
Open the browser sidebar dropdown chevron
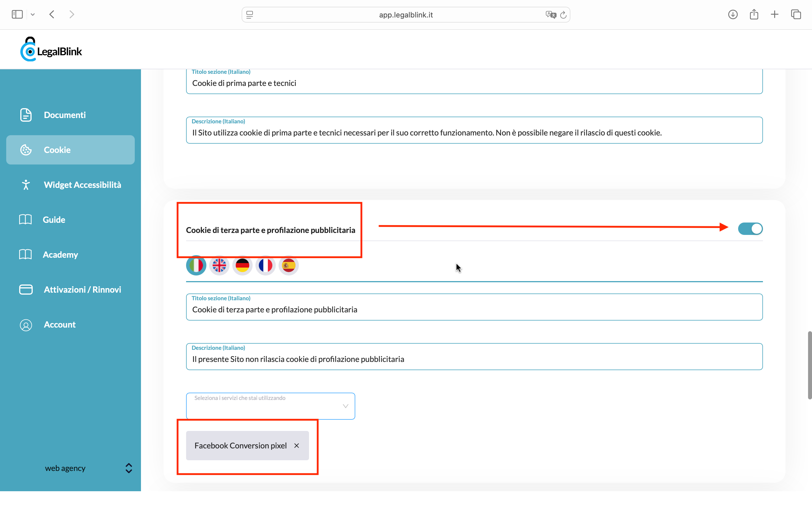click(x=32, y=14)
